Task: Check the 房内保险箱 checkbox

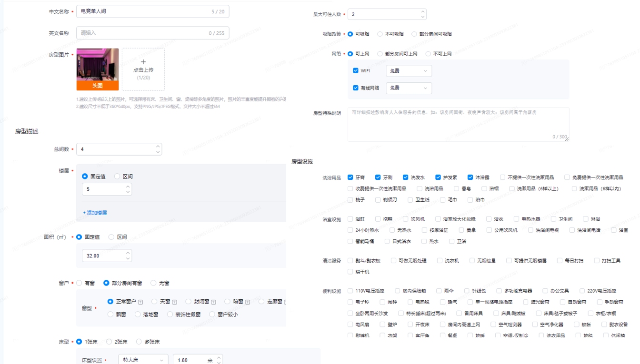Action: pyautogui.click(x=398, y=291)
